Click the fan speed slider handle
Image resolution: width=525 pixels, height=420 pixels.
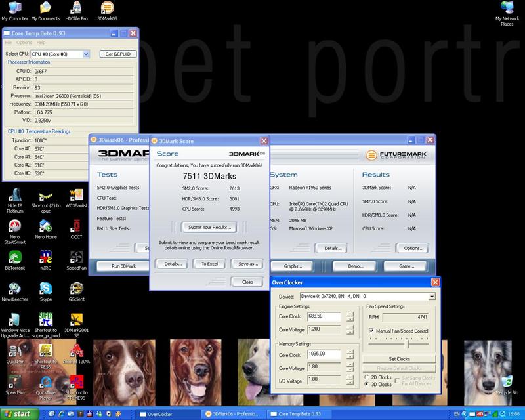click(x=408, y=343)
